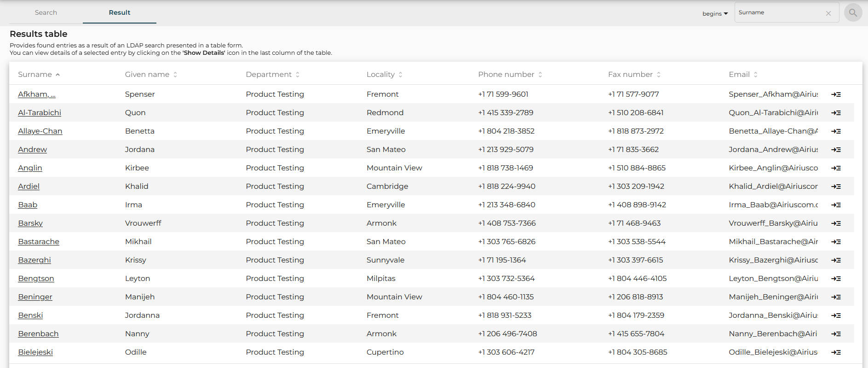
Task: Click the magnifier search button
Action: [853, 13]
